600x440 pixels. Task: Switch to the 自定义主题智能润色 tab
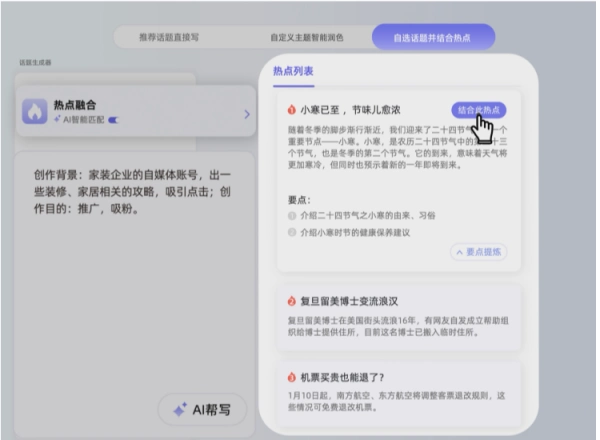[x=307, y=37]
